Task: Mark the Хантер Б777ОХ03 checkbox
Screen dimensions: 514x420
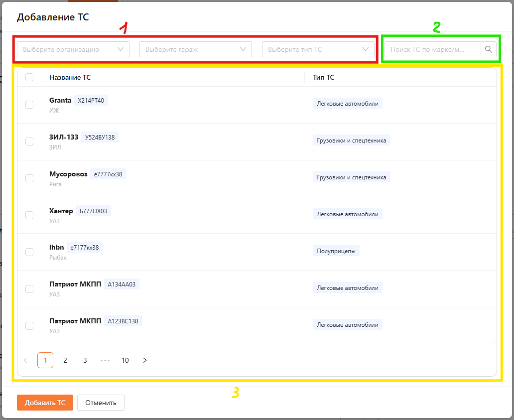Action: tap(29, 215)
